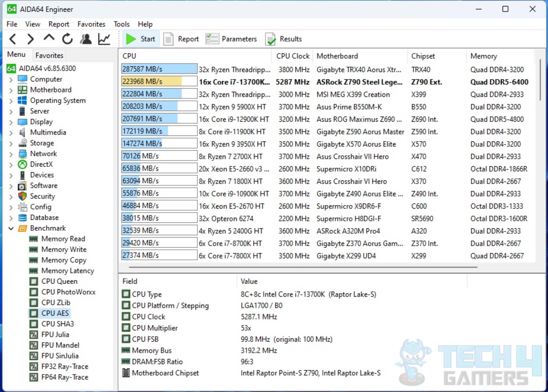Open the Report toolbar button

point(181,39)
